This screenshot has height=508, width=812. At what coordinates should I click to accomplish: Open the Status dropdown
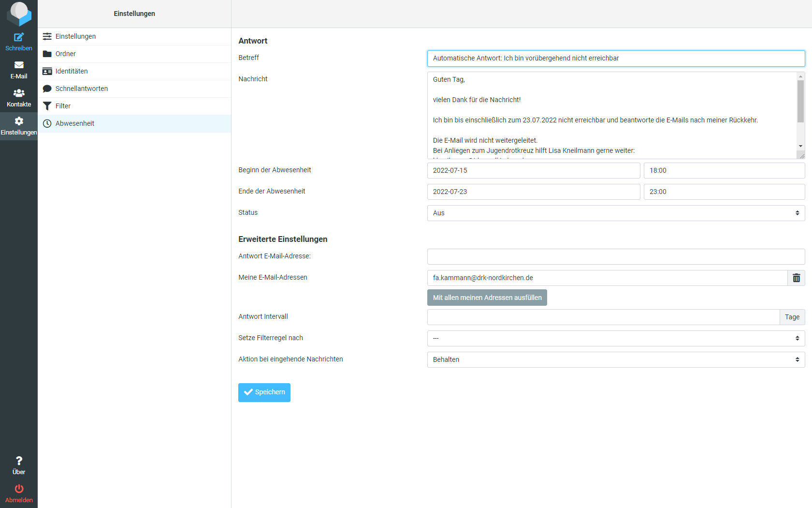coord(616,213)
